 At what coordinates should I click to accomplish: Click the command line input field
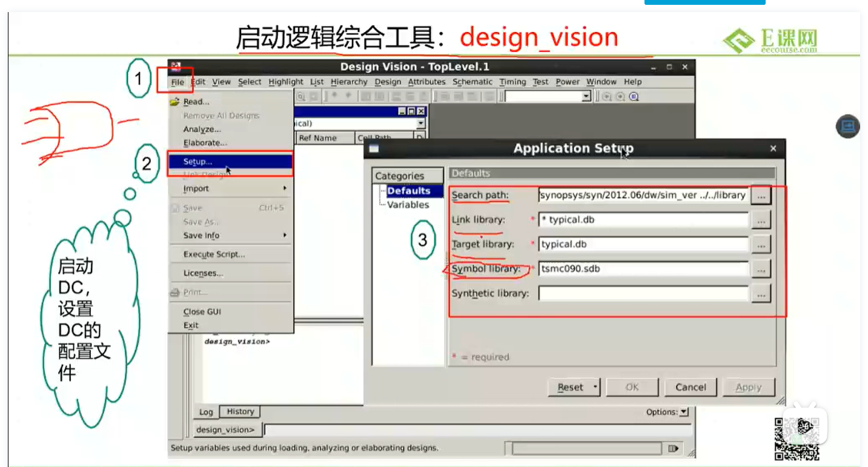coord(477,430)
